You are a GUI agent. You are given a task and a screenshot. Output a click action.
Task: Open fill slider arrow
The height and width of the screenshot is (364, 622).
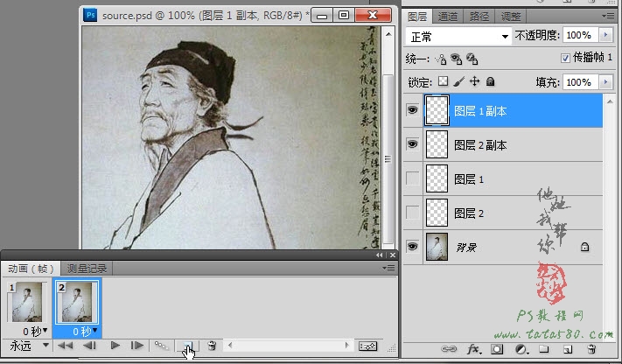point(605,82)
